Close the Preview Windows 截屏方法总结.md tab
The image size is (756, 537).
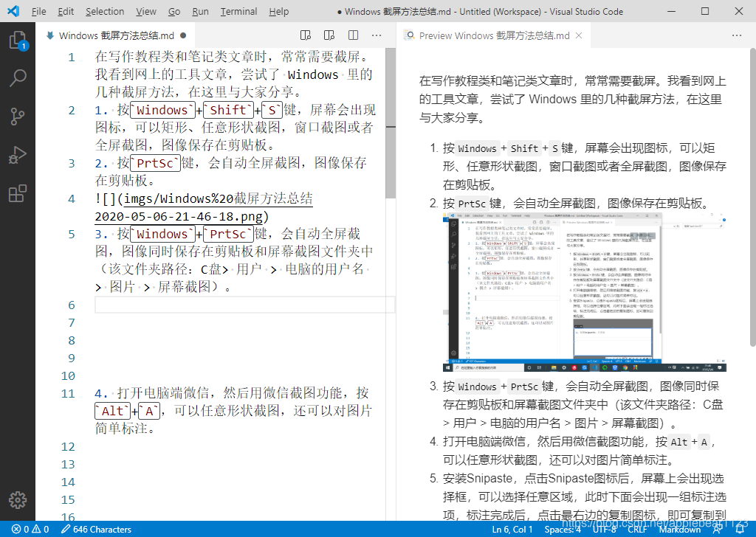pos(579,35)
